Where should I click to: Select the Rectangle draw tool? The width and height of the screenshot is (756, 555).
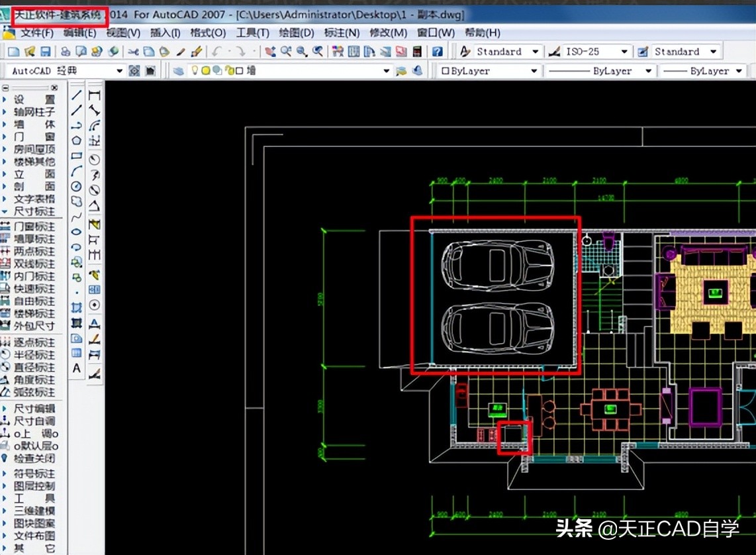tap(77, 156)
